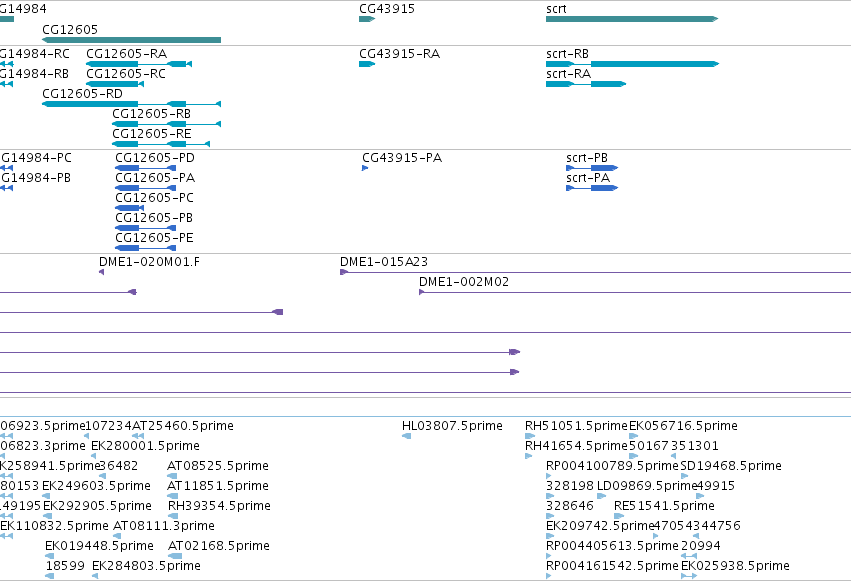The width and height of the screenshot is (851, 581).
Task: Select the SD19468.5prime EST
Action: (x=684, y=476)
